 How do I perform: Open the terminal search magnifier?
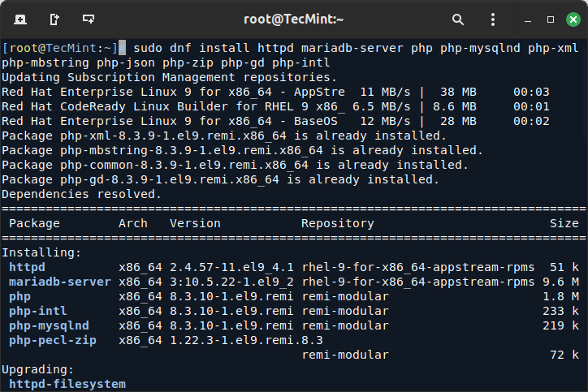[x=458, y=19]
